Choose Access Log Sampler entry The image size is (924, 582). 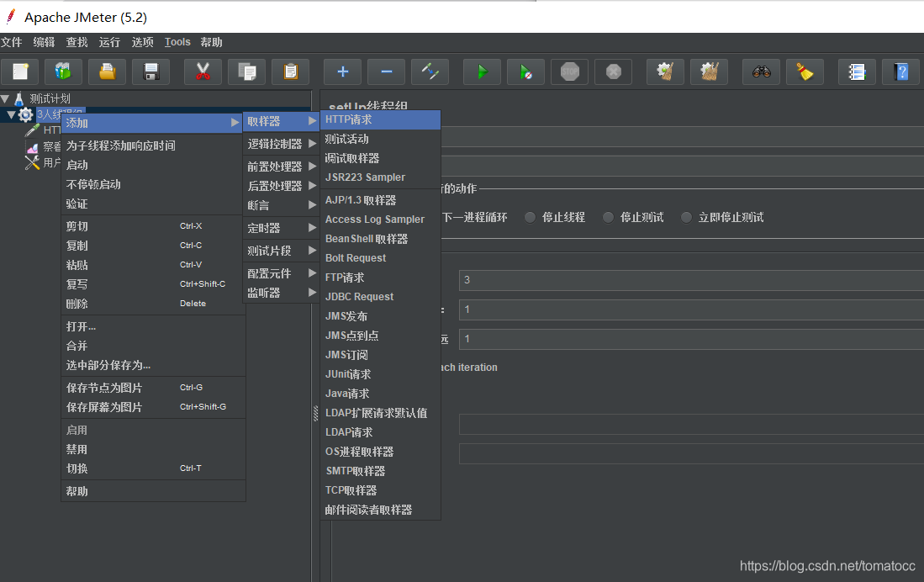381,220
